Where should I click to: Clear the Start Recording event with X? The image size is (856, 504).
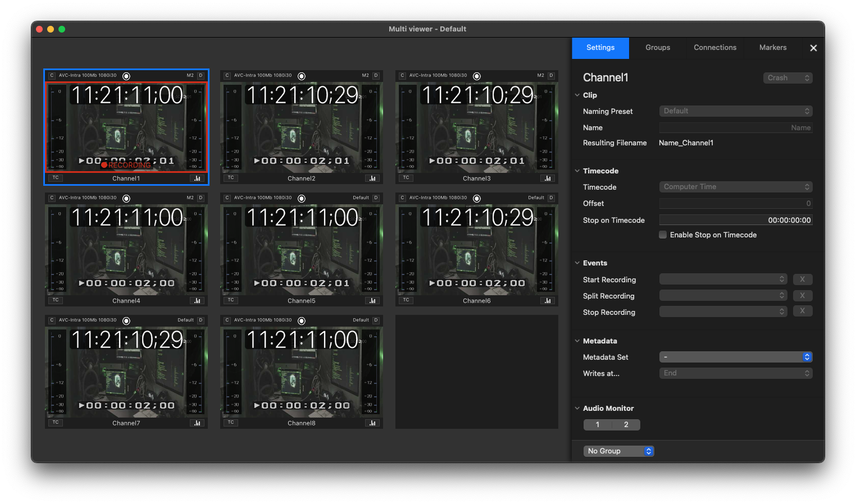pyautogui.click(x=803, y=279)
